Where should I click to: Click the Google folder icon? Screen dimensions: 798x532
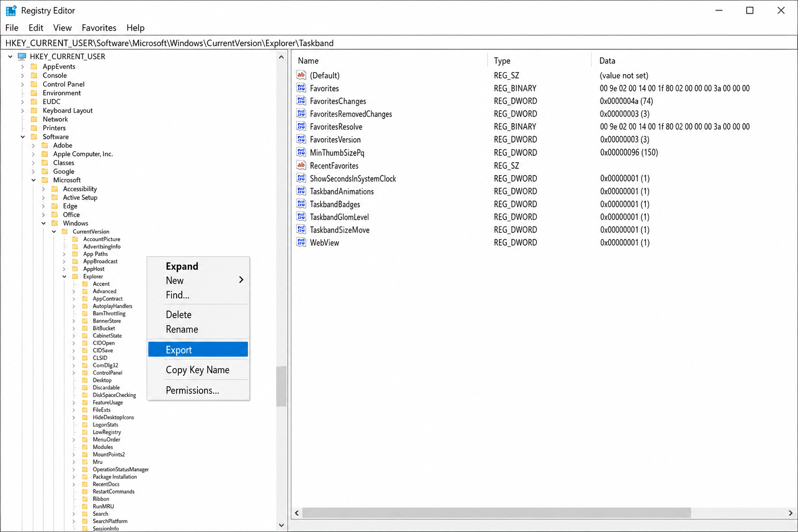tap(45, 171)
